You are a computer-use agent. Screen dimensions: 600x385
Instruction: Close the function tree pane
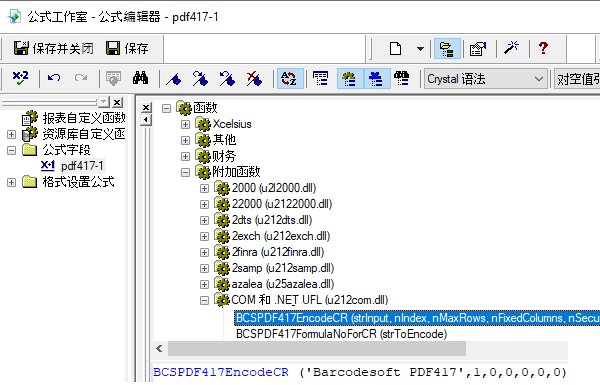[146, 108]
